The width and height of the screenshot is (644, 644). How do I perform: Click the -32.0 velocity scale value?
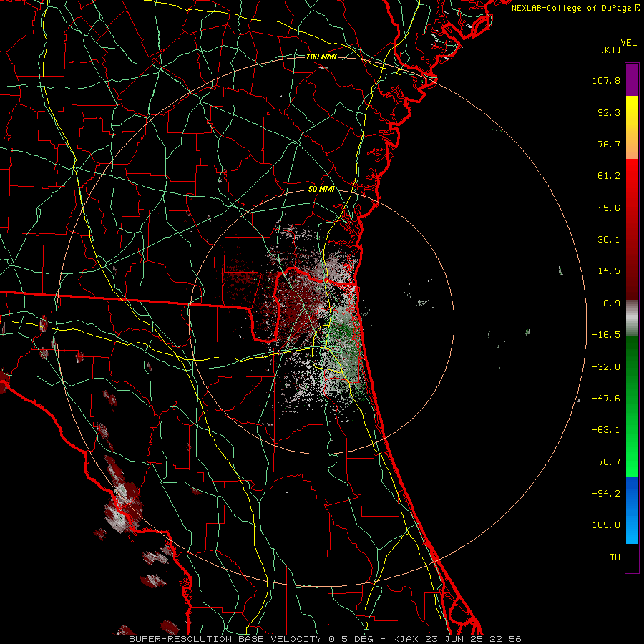click(x=606, y=367)
